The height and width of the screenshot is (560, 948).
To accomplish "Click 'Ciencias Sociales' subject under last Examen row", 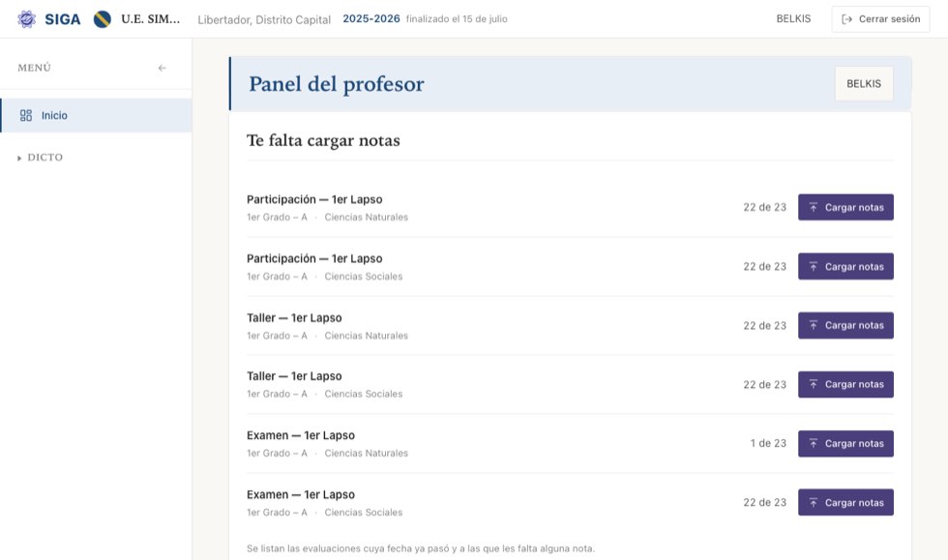I will pyautogui.click(x=364, y=513).
